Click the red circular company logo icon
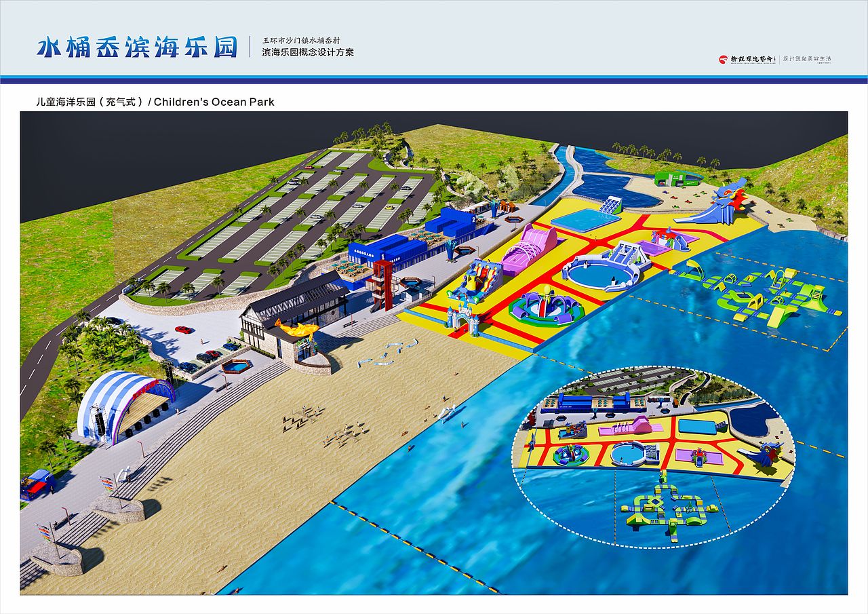 pos(724,59)
